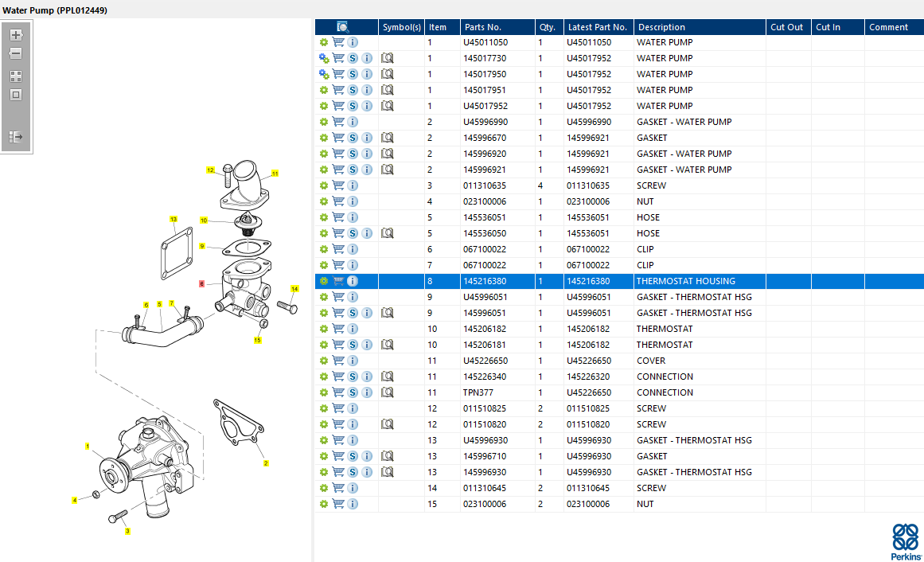The image size is (924, 562).
Task: Select callout 14 screw label in diagram
Action: click(294, 289)
